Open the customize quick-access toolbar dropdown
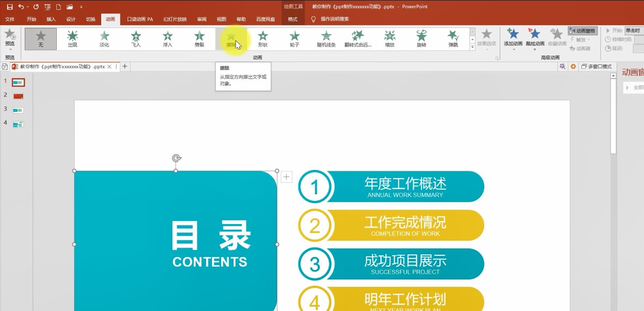The height and width of the screenshot is (311, 644). tap(81, 7)
